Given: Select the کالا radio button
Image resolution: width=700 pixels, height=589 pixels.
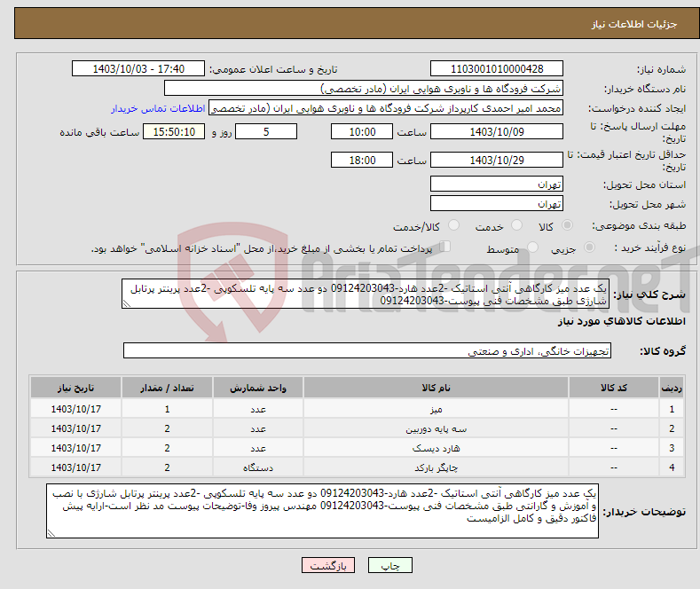Looking at the screenshot, I should coord(567,225).
